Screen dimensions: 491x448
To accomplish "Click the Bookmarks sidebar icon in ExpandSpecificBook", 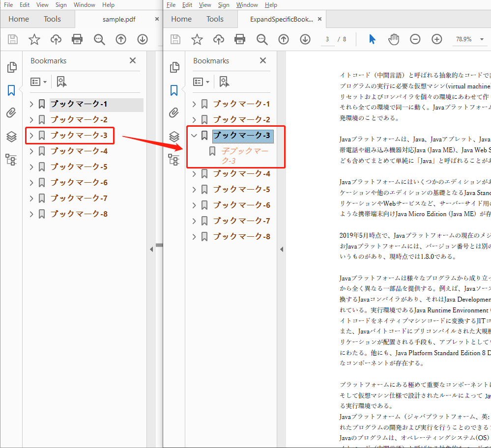I will pyautogui.click(x=174, y=90).
